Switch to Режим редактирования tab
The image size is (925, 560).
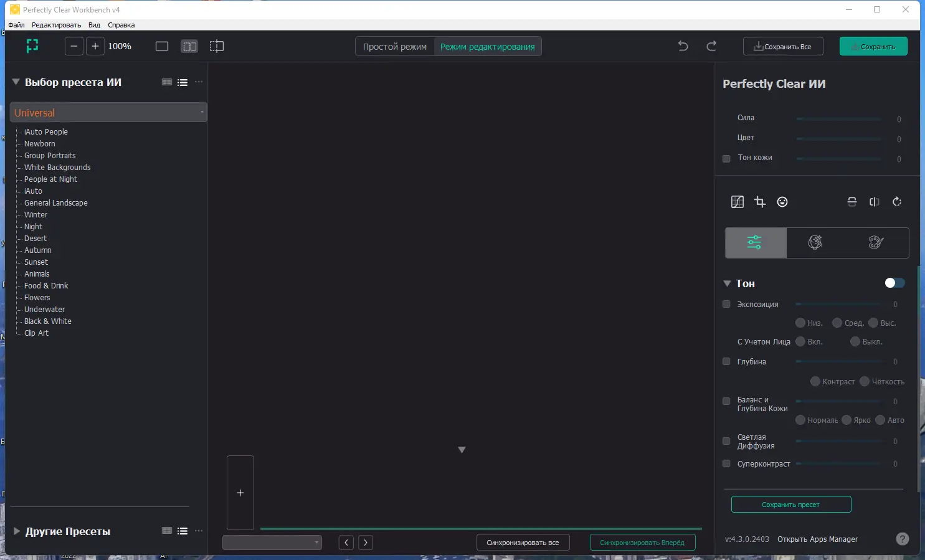point(488,47)
